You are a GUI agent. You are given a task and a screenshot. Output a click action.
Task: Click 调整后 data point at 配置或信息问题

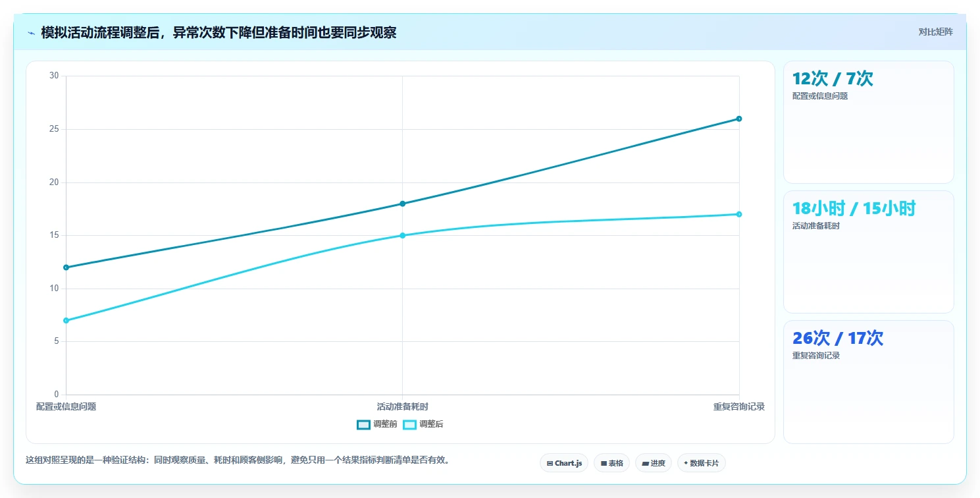click(66, 320)
